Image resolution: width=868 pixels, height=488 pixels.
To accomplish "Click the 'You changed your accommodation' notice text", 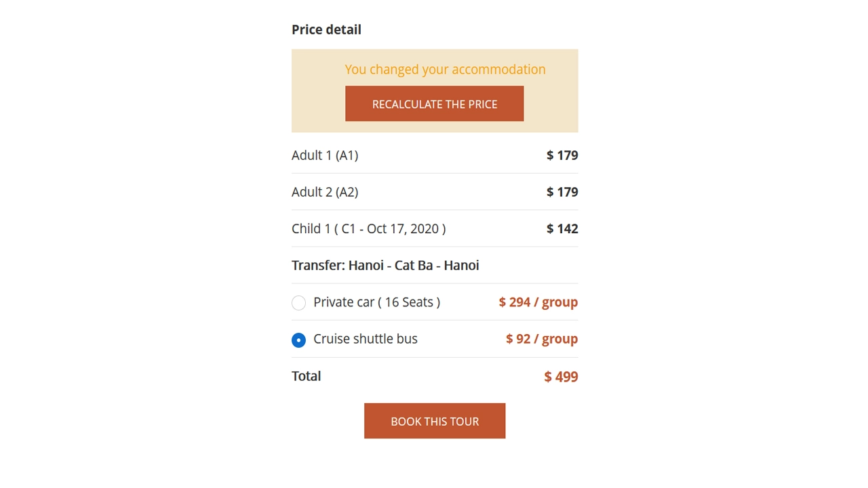I will coord(445,69).
